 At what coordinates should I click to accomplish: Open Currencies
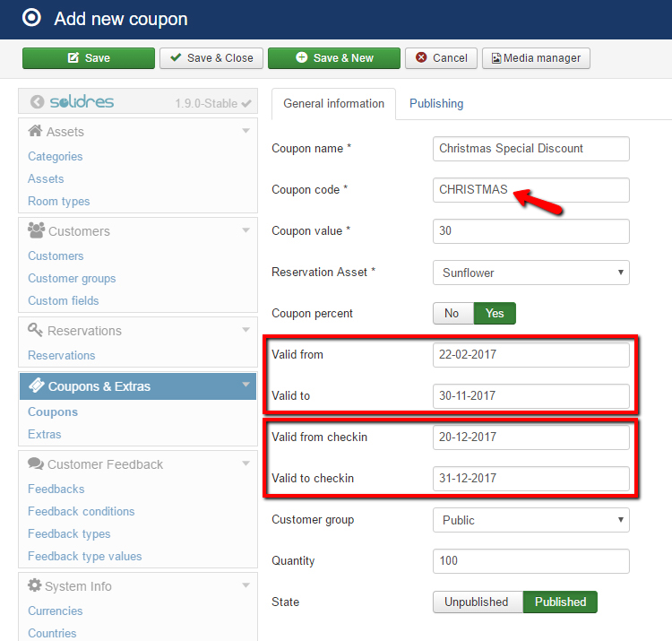[56, 611]
